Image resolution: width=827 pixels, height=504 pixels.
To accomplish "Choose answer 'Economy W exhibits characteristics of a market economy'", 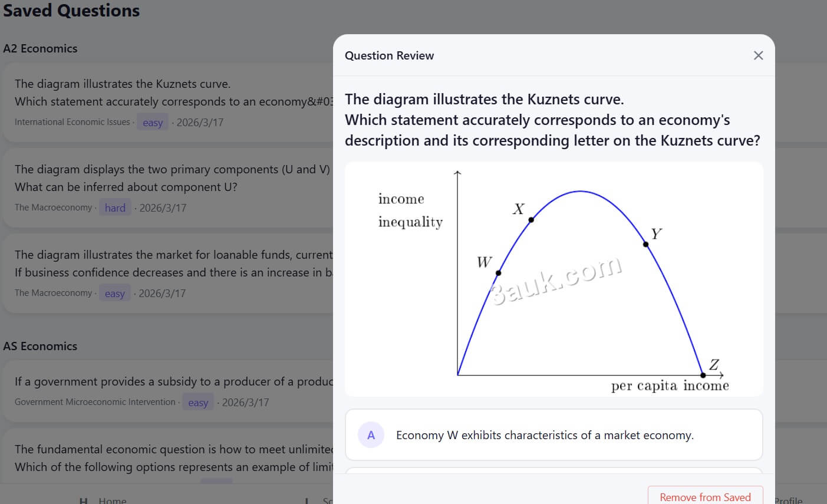I will pyautogui.click(x=545, y=435).
